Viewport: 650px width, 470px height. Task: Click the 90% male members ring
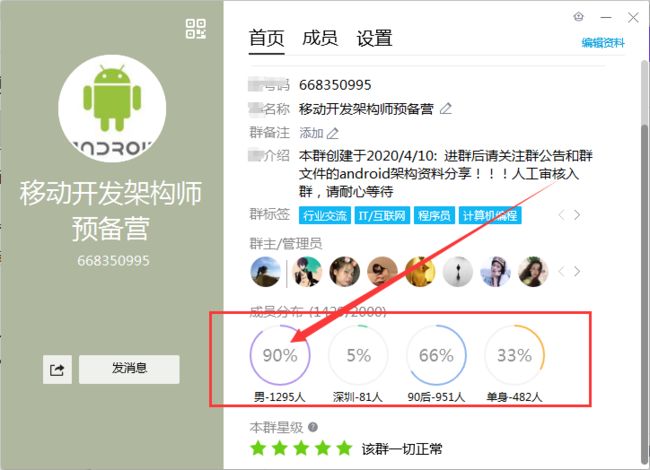point(280,355)
